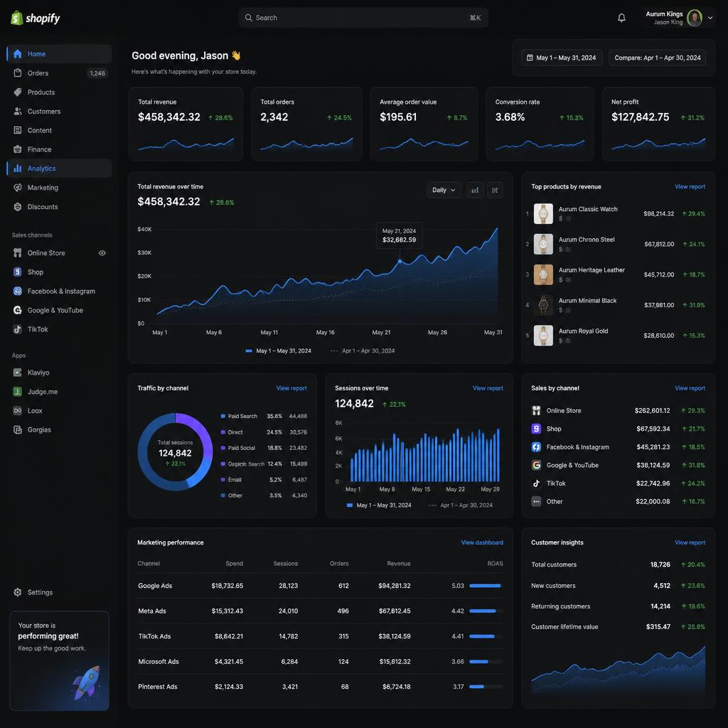Screen dimensions: 728x728
Task: Click the Search input field
Action: tap(363, 18)
